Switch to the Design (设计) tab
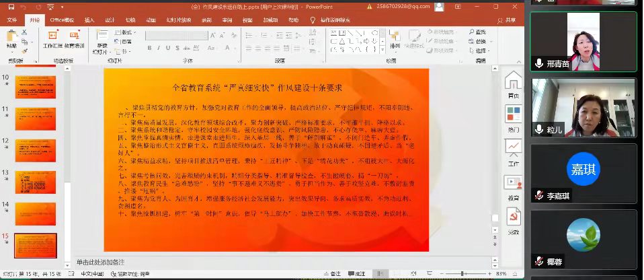This screenshot has width=644, height=280. tap(110, 20)
